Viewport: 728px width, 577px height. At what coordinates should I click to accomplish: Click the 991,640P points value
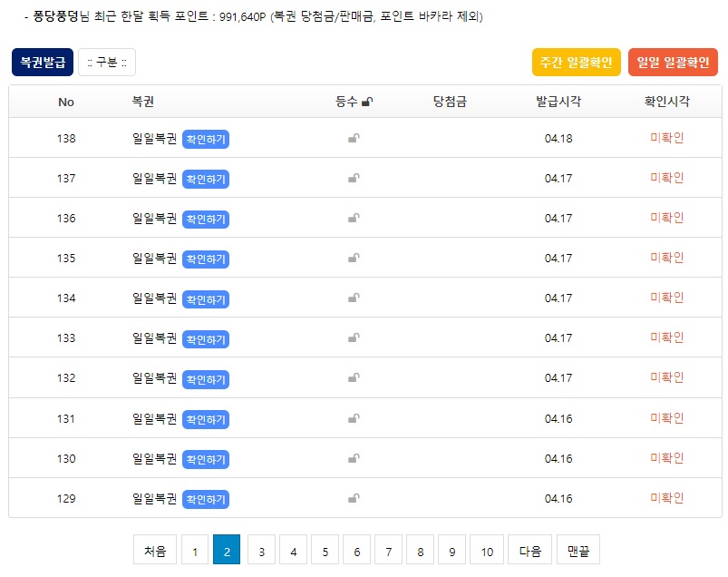pos(242,17)
